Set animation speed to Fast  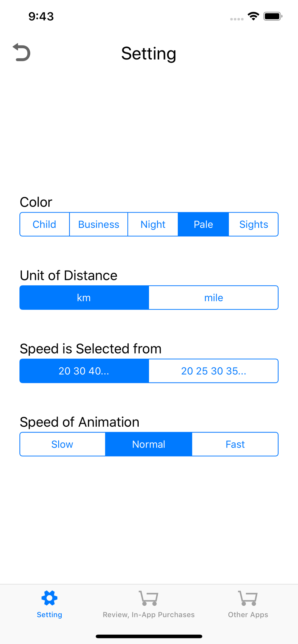[235, 444]
